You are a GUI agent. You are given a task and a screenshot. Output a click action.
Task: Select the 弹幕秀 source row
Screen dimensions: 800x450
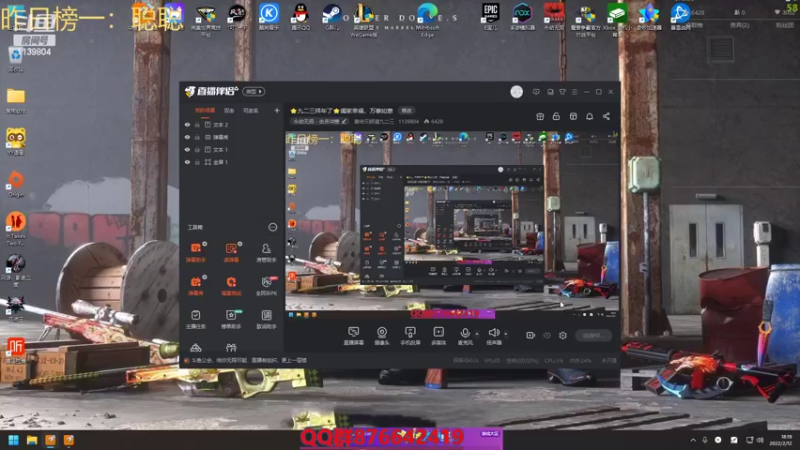[232, 137]
